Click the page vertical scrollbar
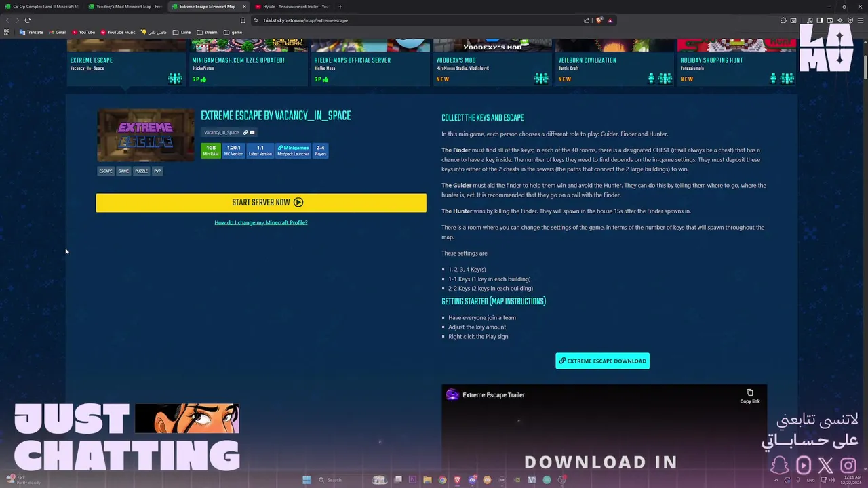Screen dimensions: 868x488 pyautogui.click(x=865, y=68)
